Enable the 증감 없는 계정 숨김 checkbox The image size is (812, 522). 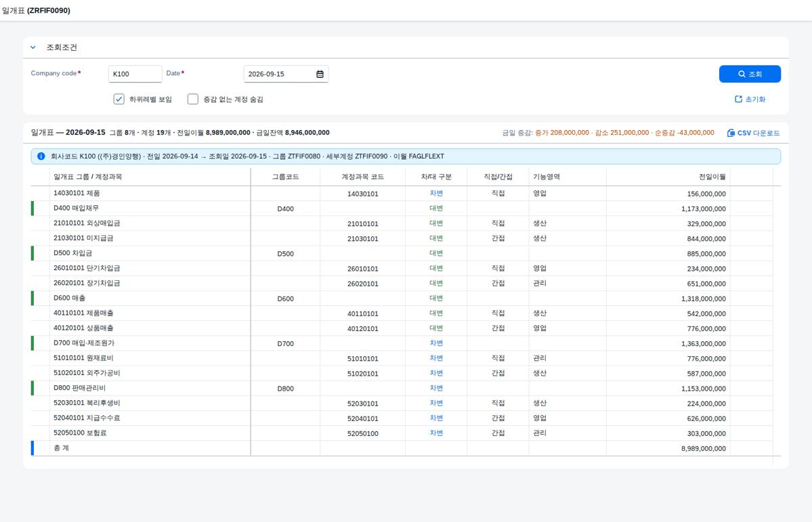click(192, 99)
